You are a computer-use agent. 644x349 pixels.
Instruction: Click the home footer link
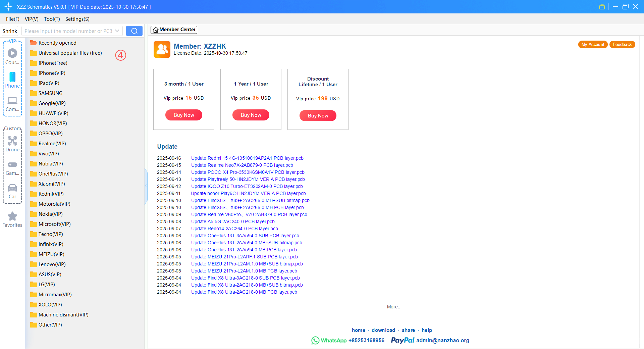359,330
